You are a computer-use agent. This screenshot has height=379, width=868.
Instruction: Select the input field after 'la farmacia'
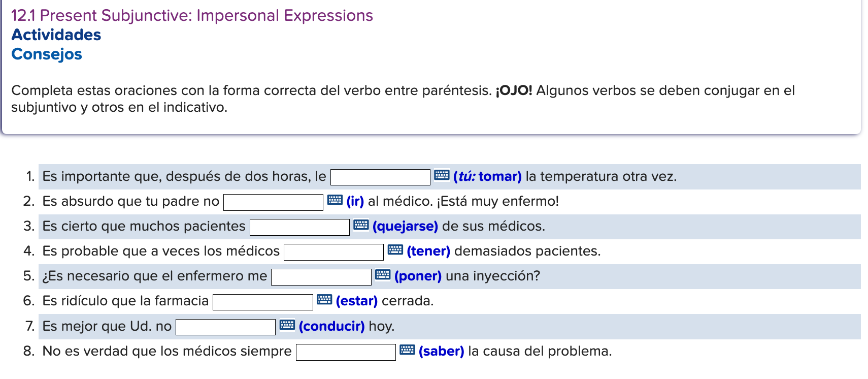[262, 300]
